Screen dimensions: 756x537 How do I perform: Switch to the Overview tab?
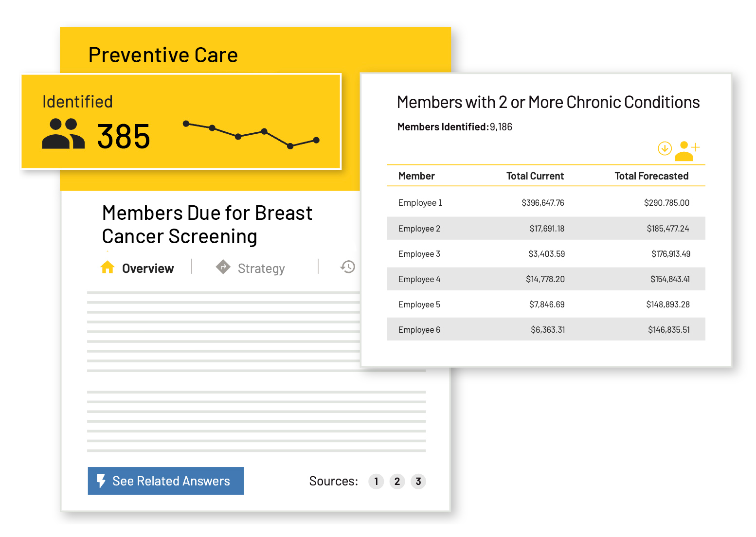pyautogui.click(x=147, y=268)
